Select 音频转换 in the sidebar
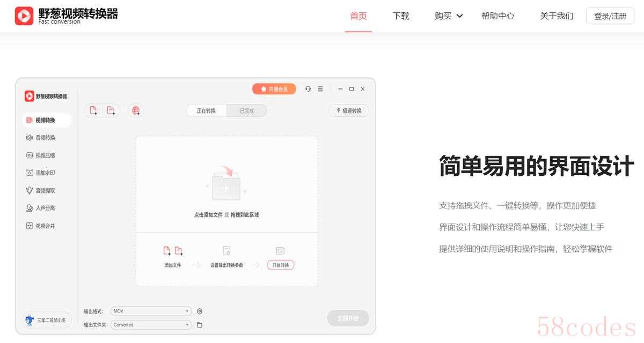This screenshot has width=644, height=343. coord(45,138)
